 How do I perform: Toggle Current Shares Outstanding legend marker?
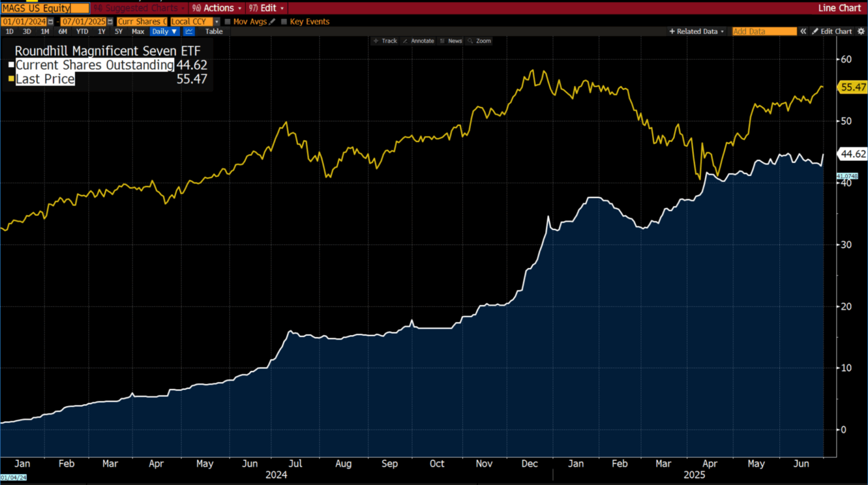11,65
